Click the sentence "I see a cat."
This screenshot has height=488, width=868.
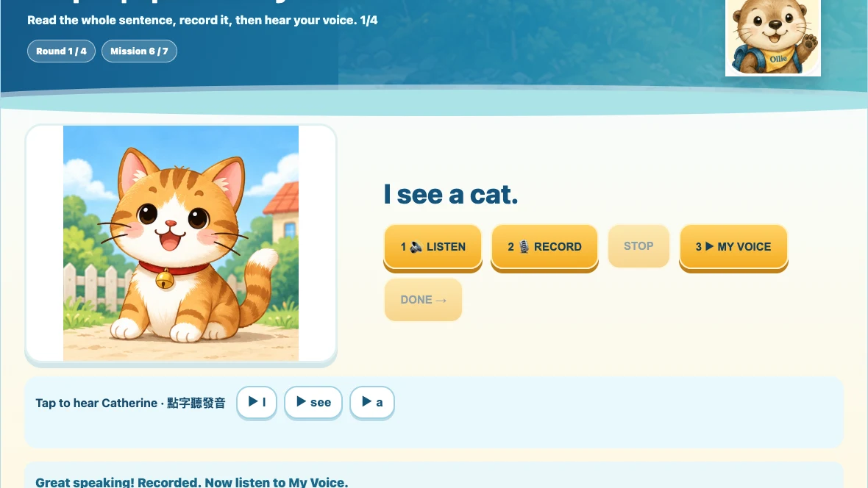[451, 194]
